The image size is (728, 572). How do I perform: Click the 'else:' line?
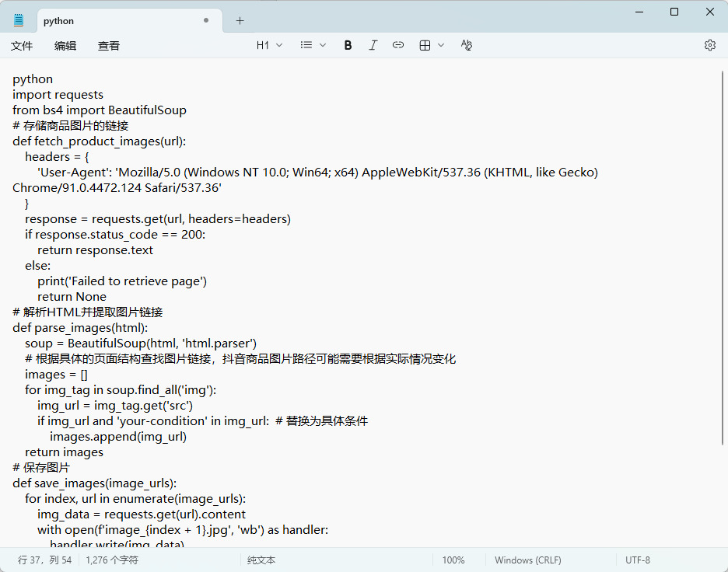click(x=38, y=265)
